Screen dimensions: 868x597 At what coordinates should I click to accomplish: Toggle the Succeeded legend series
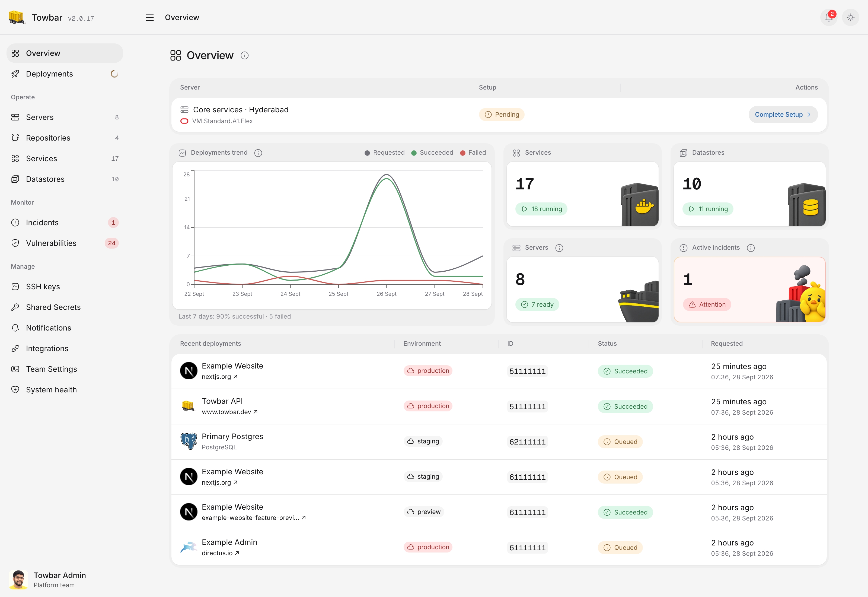432,153
